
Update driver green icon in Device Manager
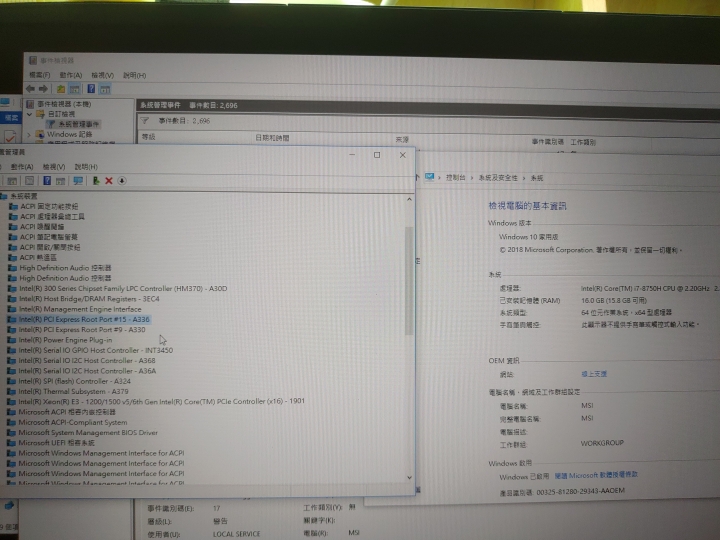point(96,181)
